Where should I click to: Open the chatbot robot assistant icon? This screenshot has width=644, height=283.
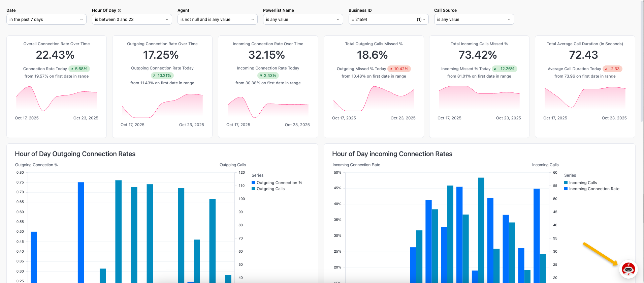[628, 269]
